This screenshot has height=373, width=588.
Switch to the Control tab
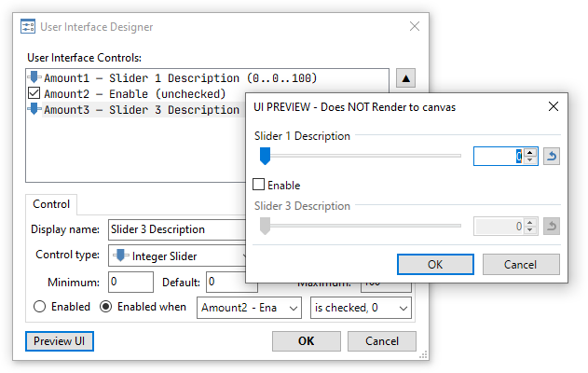50,204
